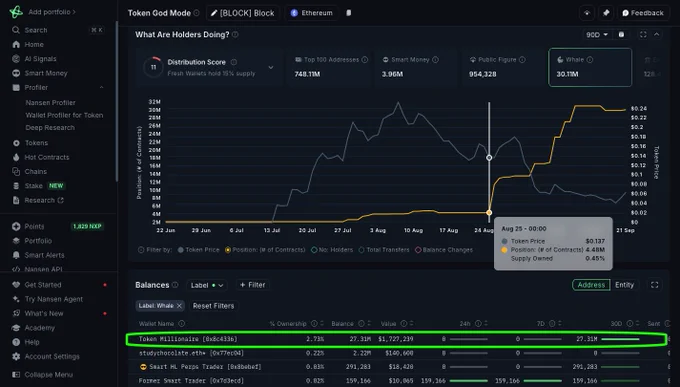Open the Label filter dropdown
This screenshot has height=387, width=680.
(207, 285)
